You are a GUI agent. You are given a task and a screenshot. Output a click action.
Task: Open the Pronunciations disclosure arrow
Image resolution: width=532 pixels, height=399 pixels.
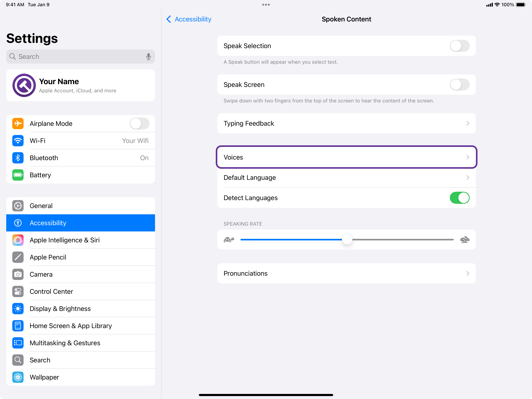click(x=468, y=273)
